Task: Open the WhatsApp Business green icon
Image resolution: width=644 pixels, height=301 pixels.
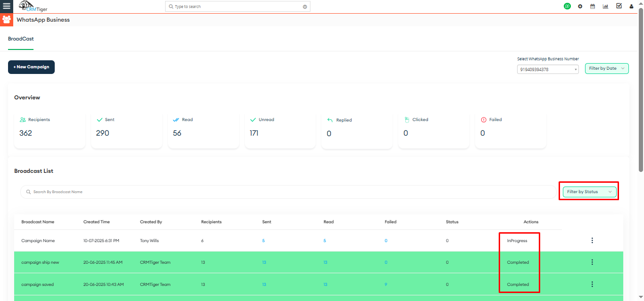Action: (567, 7)
